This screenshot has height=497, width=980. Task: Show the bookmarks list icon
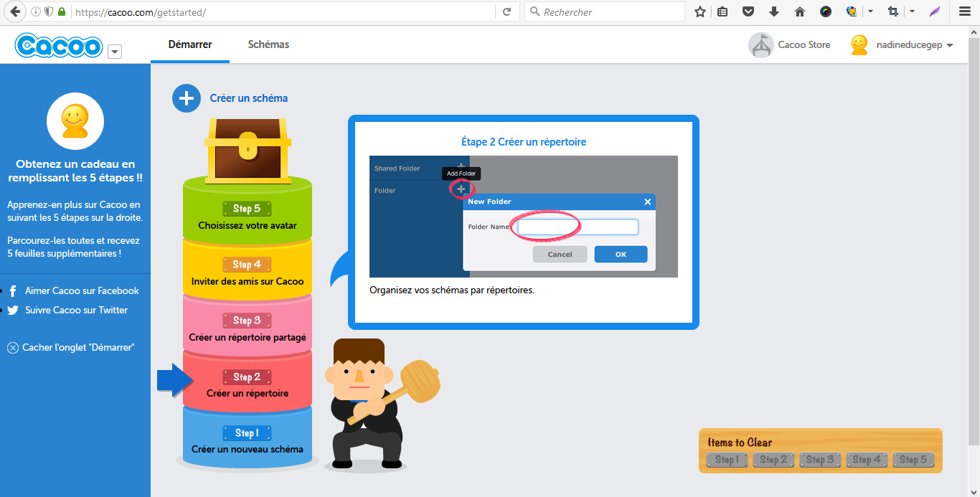coord(722,11)
